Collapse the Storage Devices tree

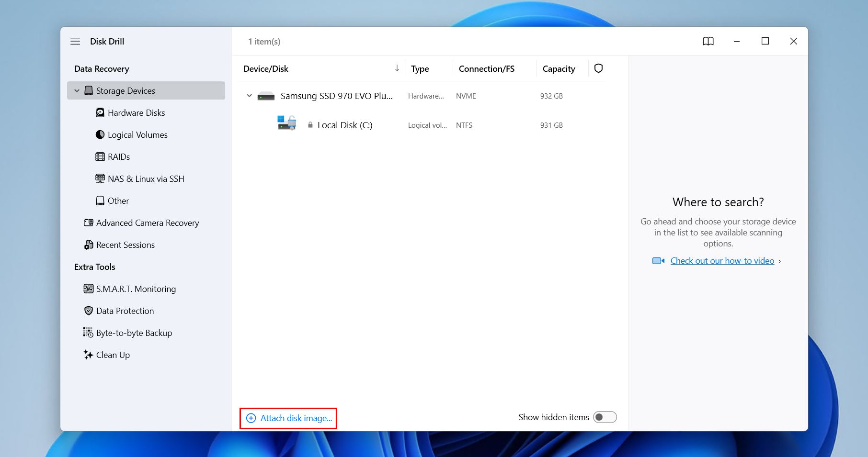click(x=77, y=90)
